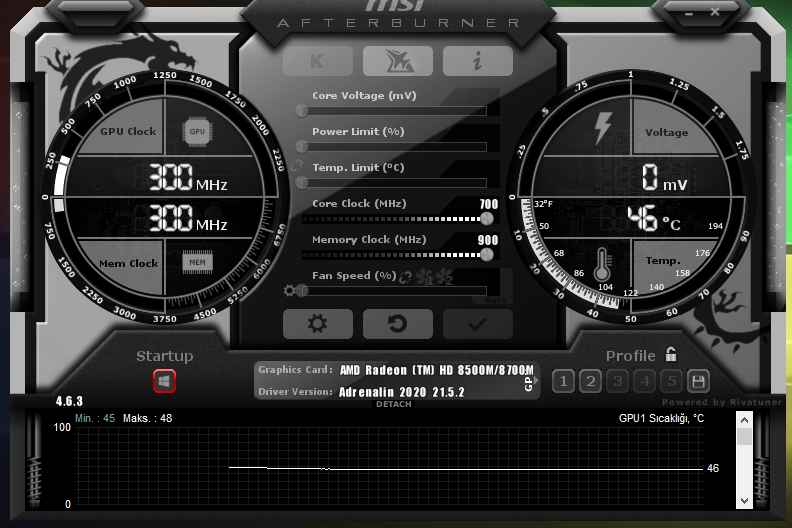Screen dimensions: 792x528
Task: Click the Core Clock value 700
Action: click(488, 204)
